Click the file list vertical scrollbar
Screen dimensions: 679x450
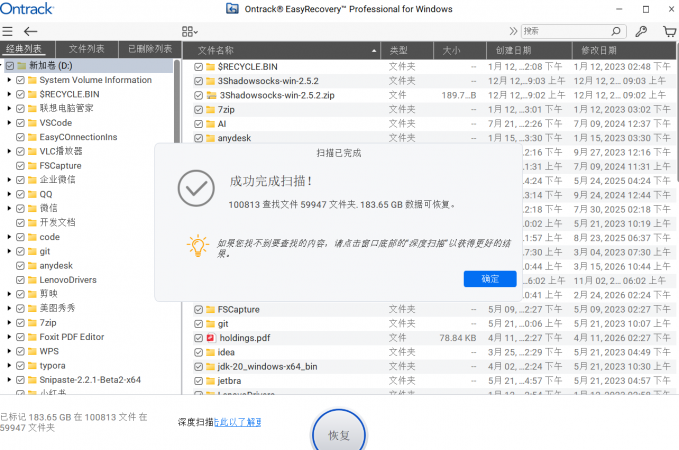[676, 121]
